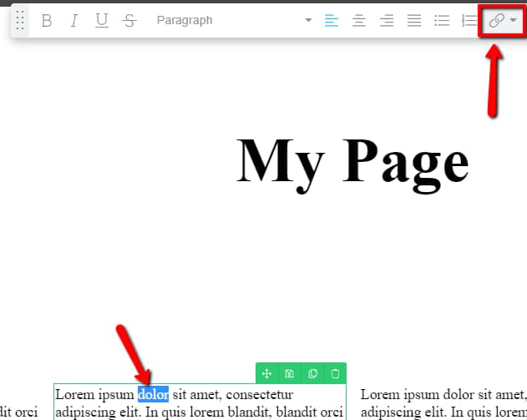This screenshot has height=420, width=527.
Task: Expand the link options arrow
Action: coord(514,21)
